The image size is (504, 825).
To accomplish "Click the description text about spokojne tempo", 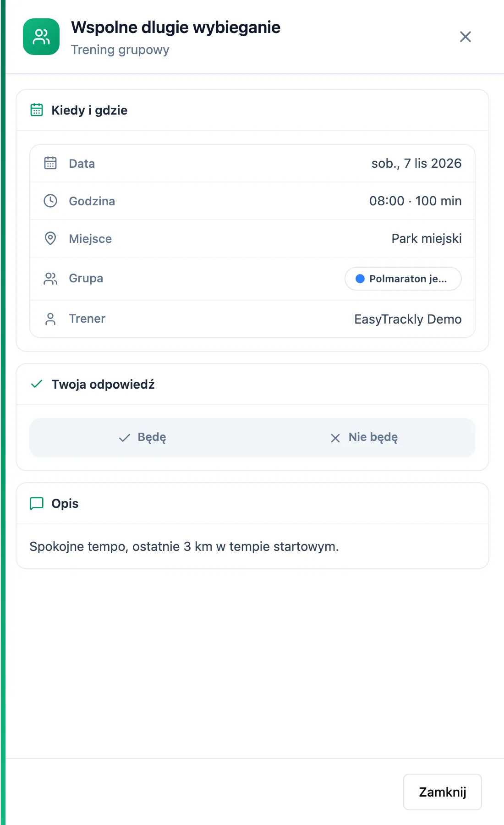I will (x=184, y=546).
